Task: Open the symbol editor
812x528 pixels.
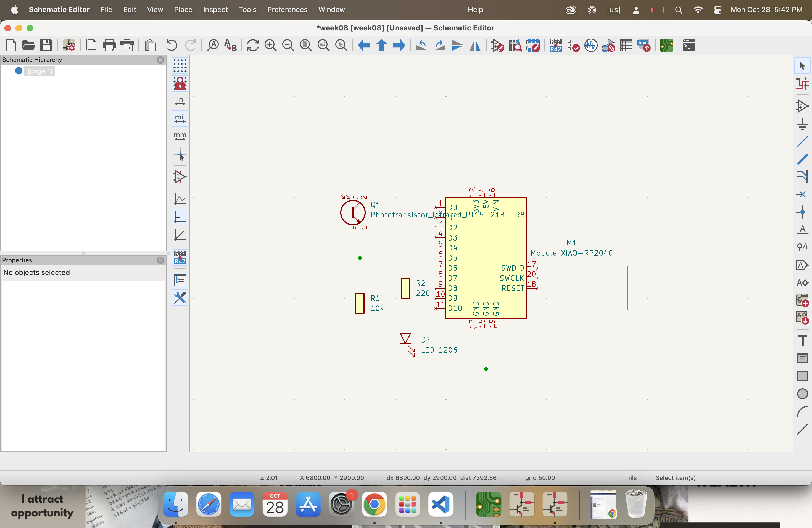Action: (497, 45)
